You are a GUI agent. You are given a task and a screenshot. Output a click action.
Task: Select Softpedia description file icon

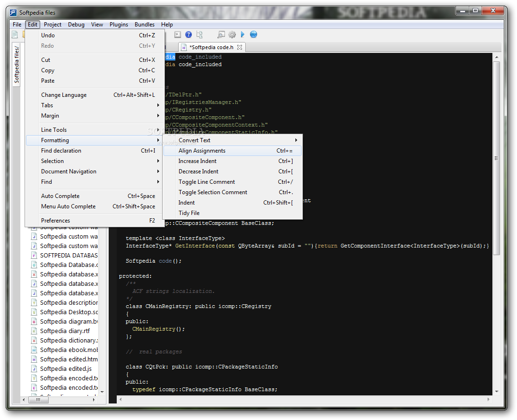pyautogui.click(x=34, y=303)
